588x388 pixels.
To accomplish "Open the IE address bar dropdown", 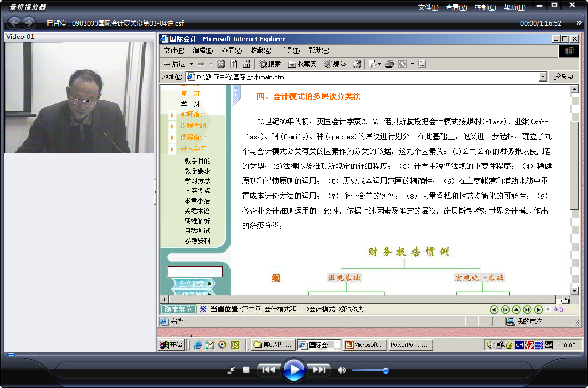I will [x=543, y=77].
